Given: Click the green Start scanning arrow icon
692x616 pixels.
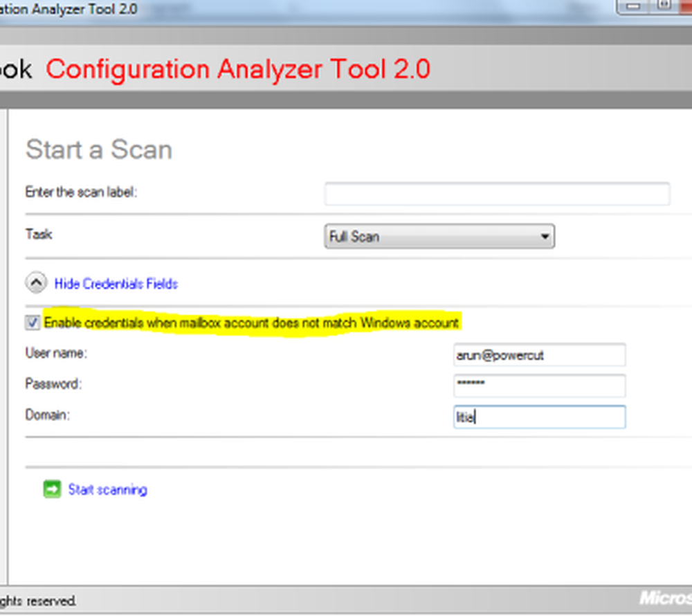Looking at the screenshot, I should (52, 489).
